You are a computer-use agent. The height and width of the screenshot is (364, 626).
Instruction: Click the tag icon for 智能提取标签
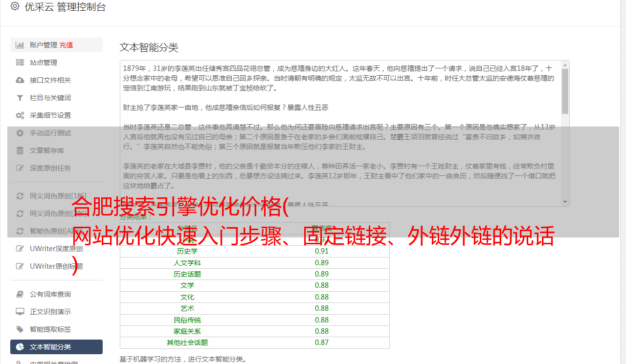coord(20,329)
